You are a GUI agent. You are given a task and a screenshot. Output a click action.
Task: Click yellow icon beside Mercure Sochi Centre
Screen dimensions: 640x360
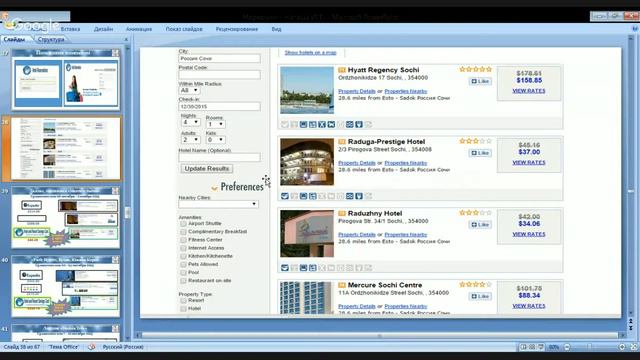342,285
